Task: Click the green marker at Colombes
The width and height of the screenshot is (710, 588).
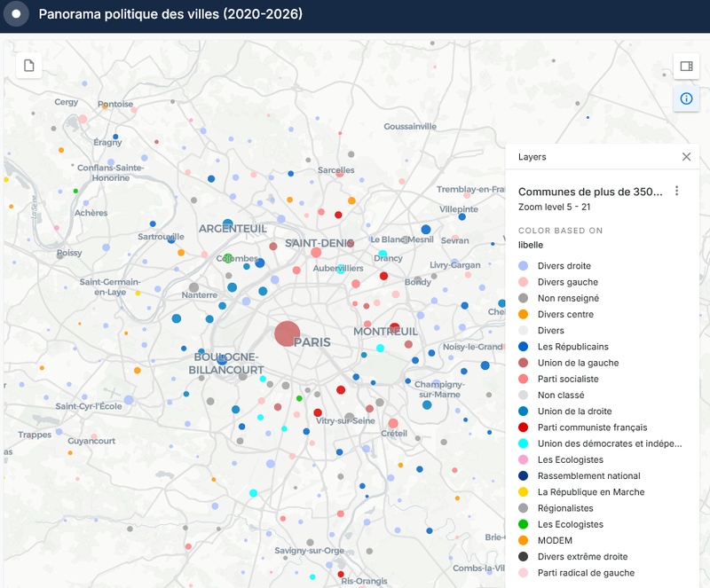Action: pos(228,258)
